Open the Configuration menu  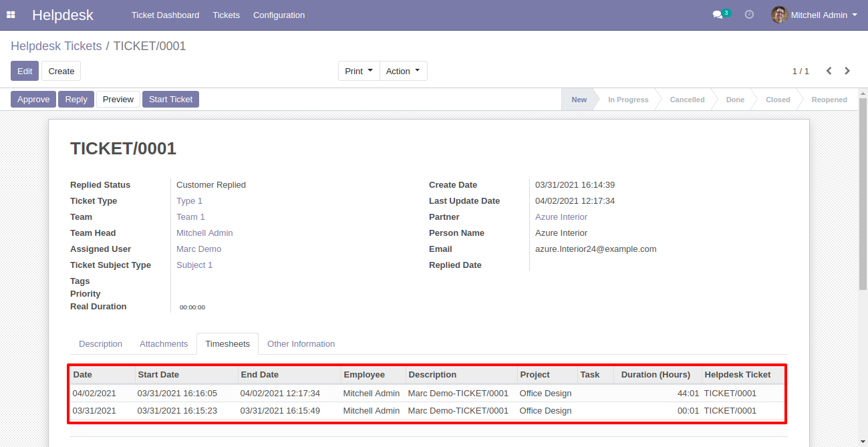279,15
